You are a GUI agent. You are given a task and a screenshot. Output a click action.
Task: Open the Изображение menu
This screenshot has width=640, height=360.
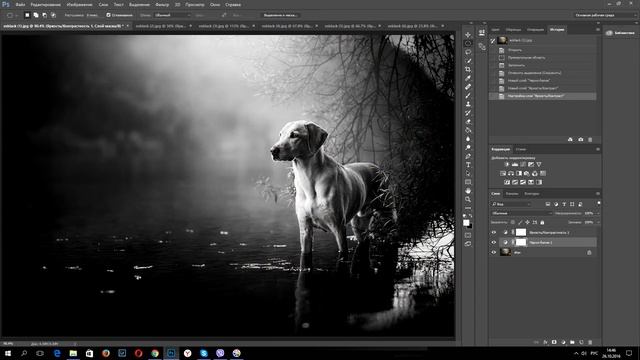(79, 5)
